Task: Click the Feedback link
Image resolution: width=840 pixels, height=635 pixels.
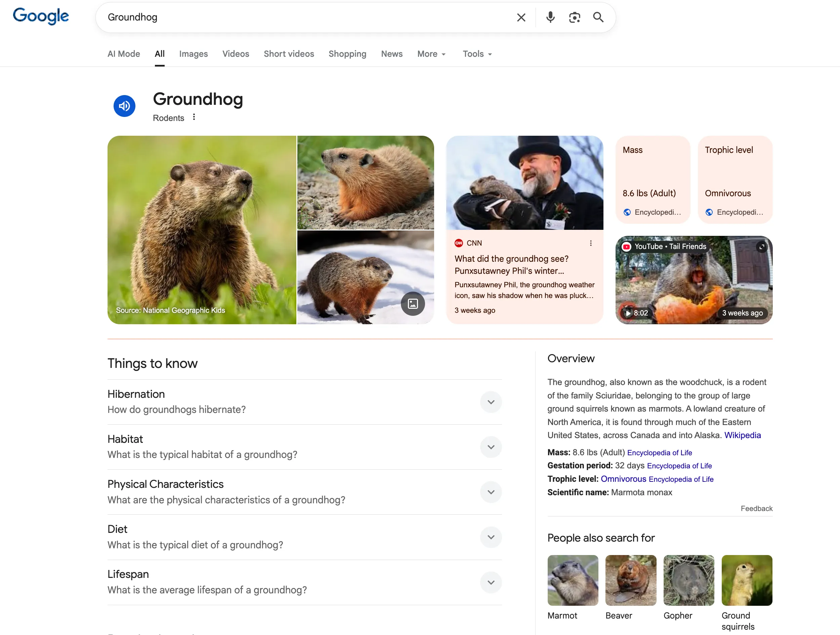Action: [x=756, y=509]
